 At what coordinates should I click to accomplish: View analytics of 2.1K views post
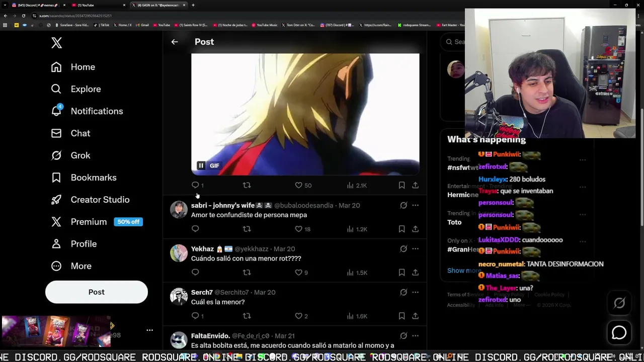pos(357,185)
